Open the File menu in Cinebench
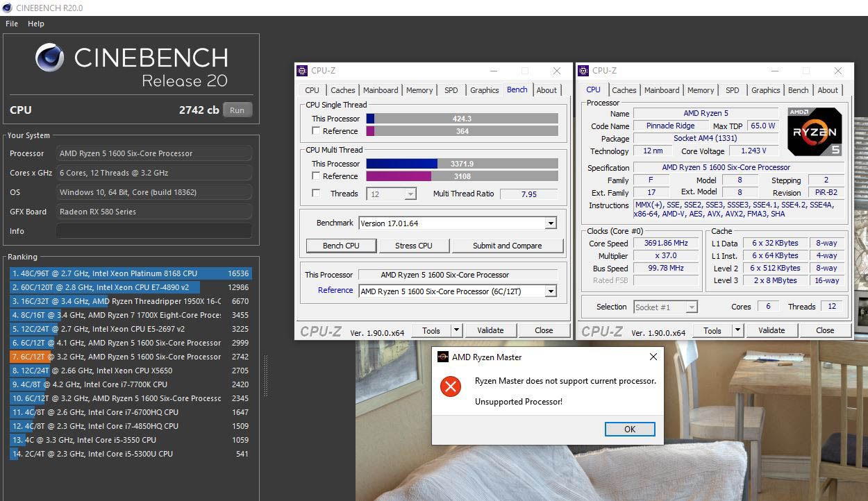This screenshot has height=501, width=868. (x=12, y=24)
